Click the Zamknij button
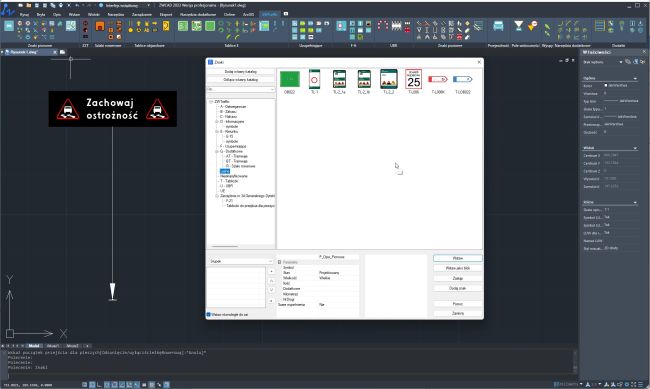Screen dimensions: 650x389 point(458,313)
